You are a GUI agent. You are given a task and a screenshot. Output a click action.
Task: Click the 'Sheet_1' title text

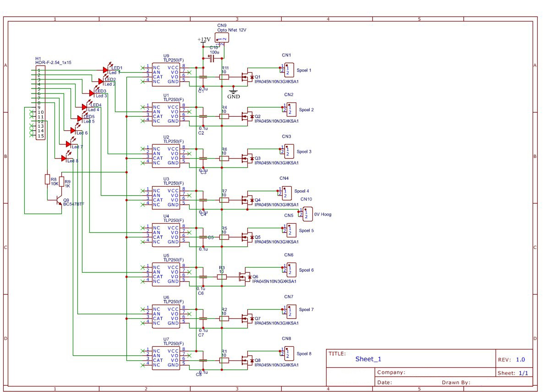pyautogui.click(x=368, y=359)
